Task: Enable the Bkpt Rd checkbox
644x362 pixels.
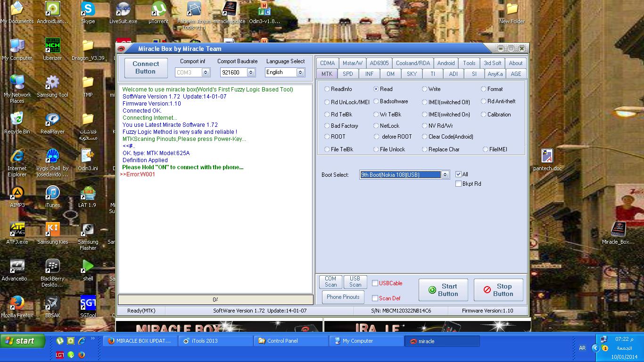Action: (458, 184)
